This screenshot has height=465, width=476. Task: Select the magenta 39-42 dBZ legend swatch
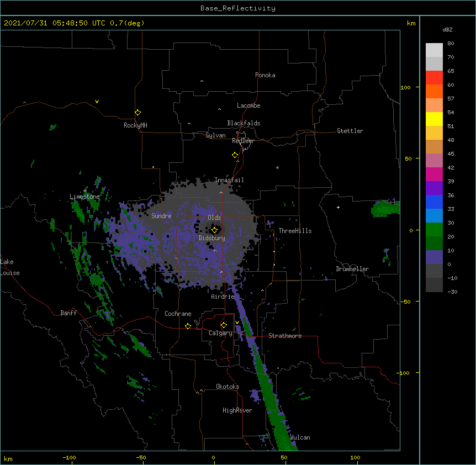[434, 174]
